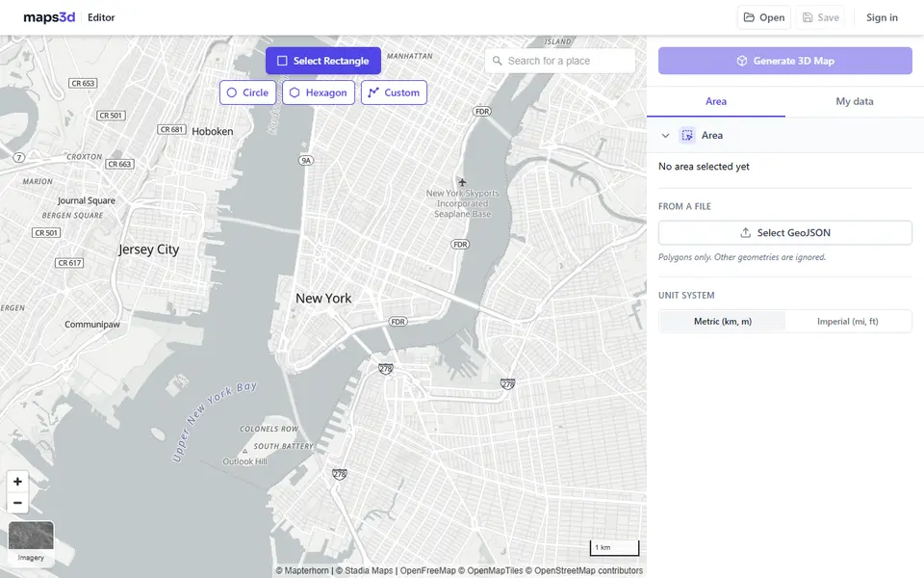Click the OpenFreeMap attribution link

click(427, 571)
